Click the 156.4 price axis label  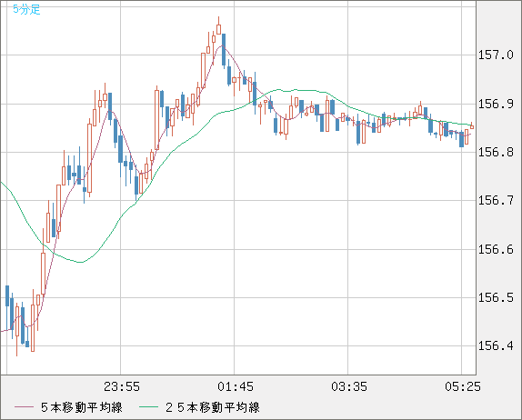point(496,346)
